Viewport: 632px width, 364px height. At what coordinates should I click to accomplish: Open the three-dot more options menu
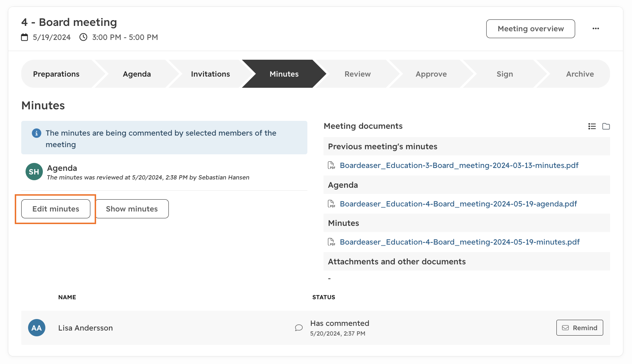(596, 29)
